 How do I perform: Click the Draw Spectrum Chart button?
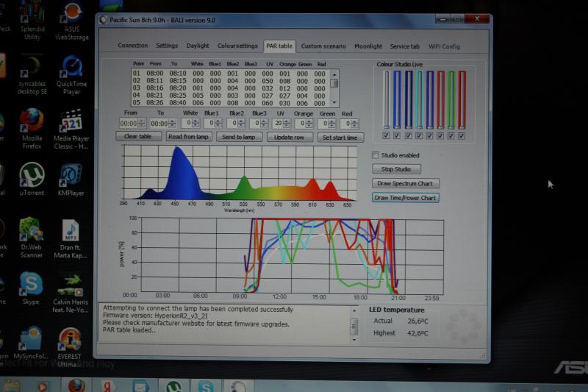(x=405, y=183)
